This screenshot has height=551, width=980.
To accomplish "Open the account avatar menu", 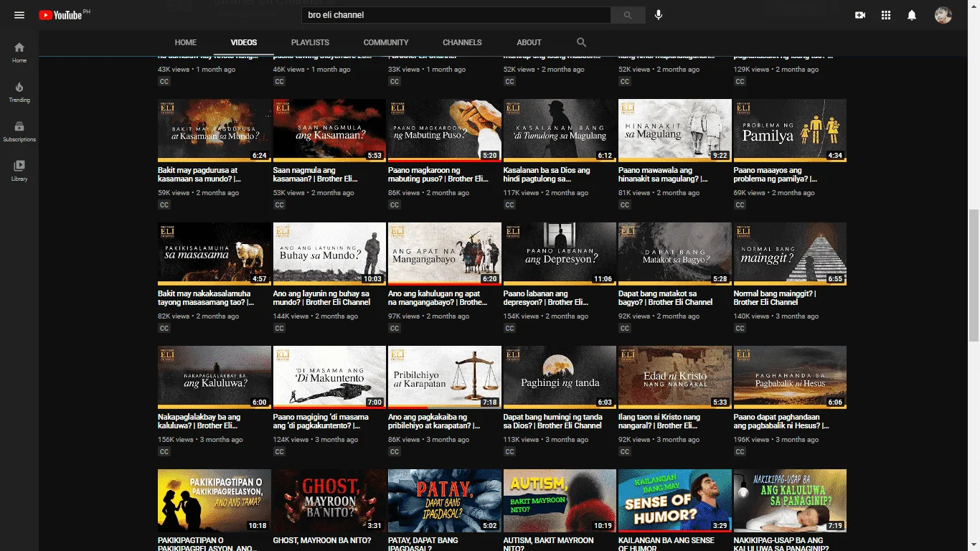I will point(943,15).
